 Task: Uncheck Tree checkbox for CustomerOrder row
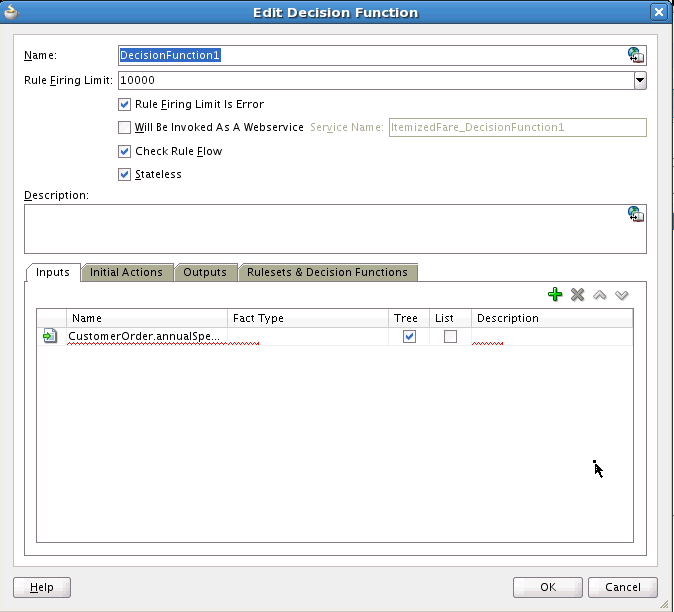pos(408,337)
